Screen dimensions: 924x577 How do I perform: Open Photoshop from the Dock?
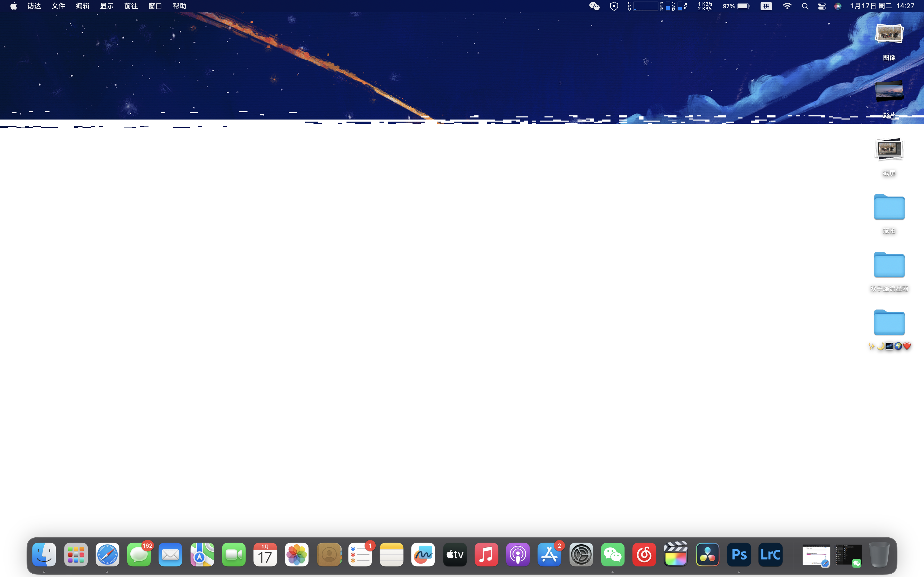click(739, 555)
